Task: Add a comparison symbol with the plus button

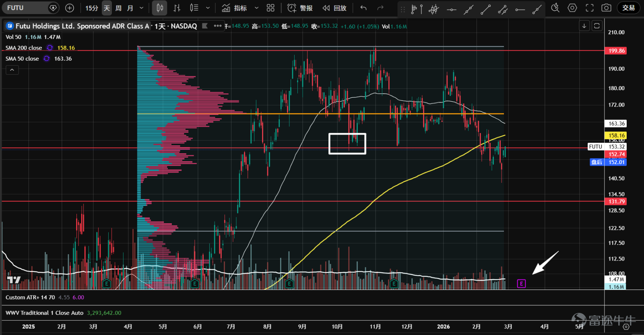Action: [70, 8]
